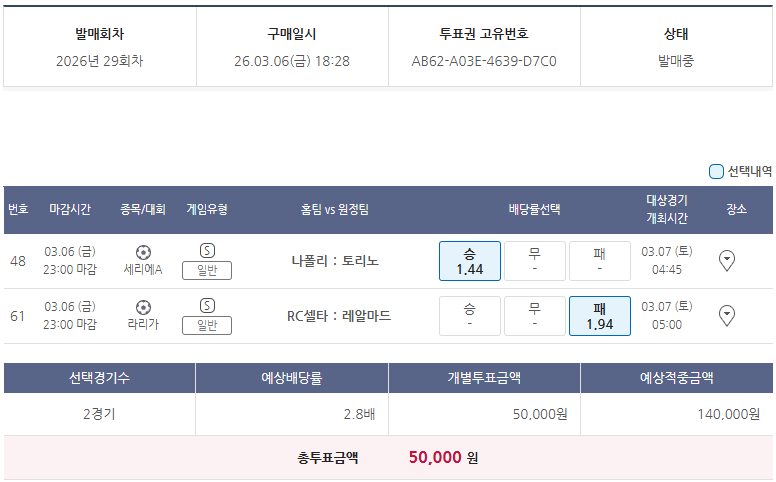Click the 배당률선택 column header
The height and width of the screenshot is (482, 776).
535,210
